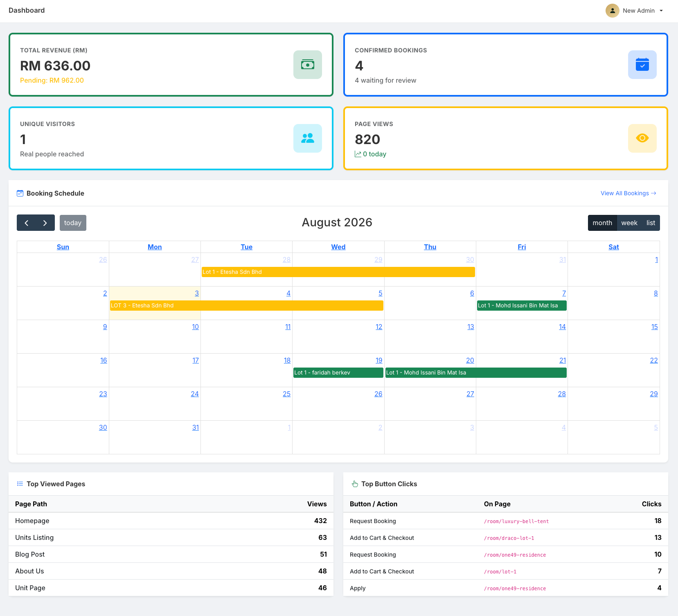This screenshot has width=678, height=616.
Task: Click the Pending: RM 962.00 text
Action: (x=52, y=80)
